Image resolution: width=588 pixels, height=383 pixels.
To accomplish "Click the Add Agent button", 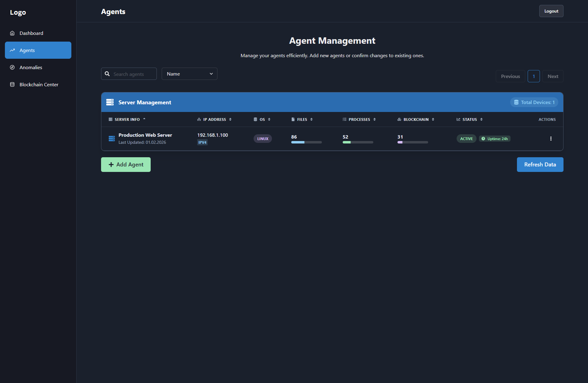I will pos(126,164).
